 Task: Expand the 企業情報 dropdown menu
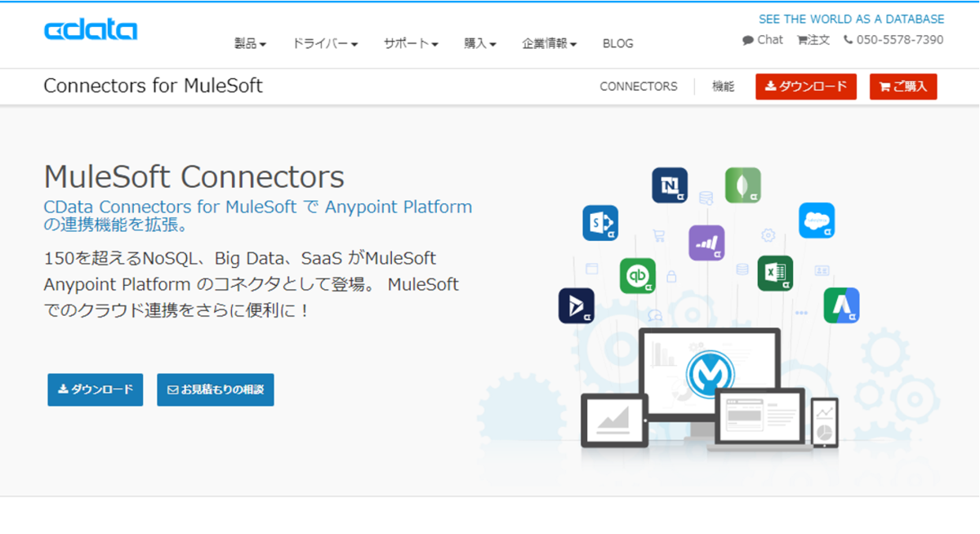(x=550, y=43)
